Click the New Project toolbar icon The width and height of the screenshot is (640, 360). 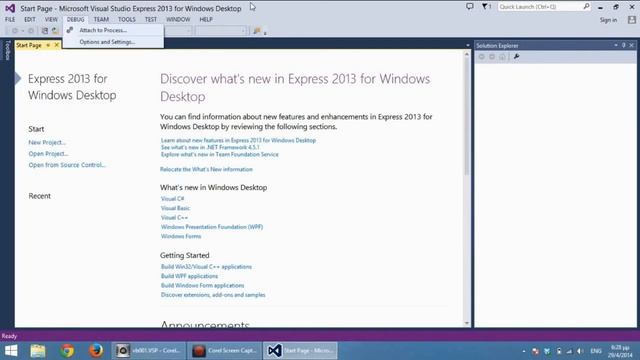point(45,31)
